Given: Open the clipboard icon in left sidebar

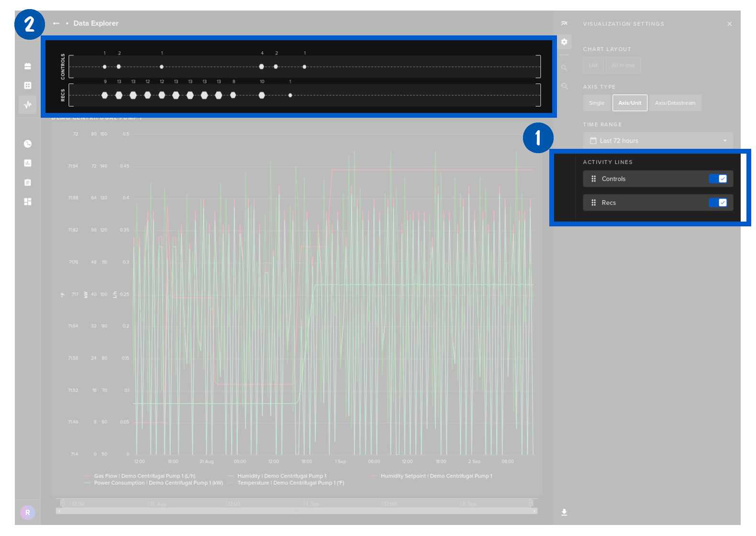Looking at the screenshot, I should click(x=28, y=182).
